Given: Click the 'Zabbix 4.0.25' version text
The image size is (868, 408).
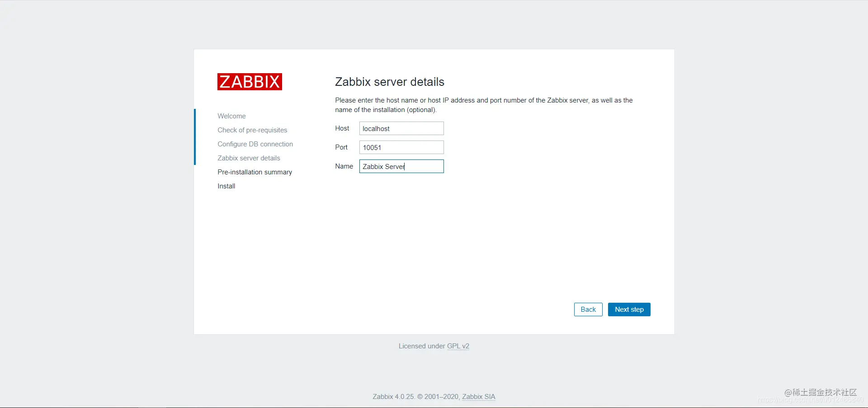Looking at the screenshot, I should tap(393, 397).
